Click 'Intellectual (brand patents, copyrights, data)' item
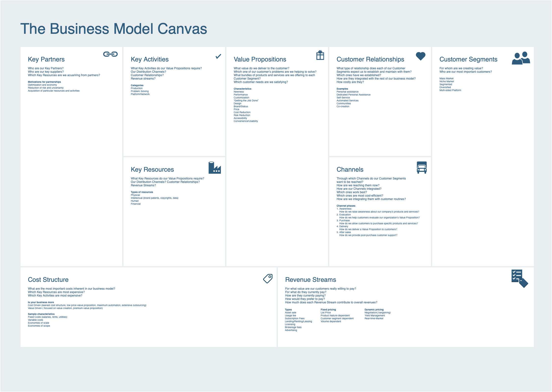 tap(155, 198)
